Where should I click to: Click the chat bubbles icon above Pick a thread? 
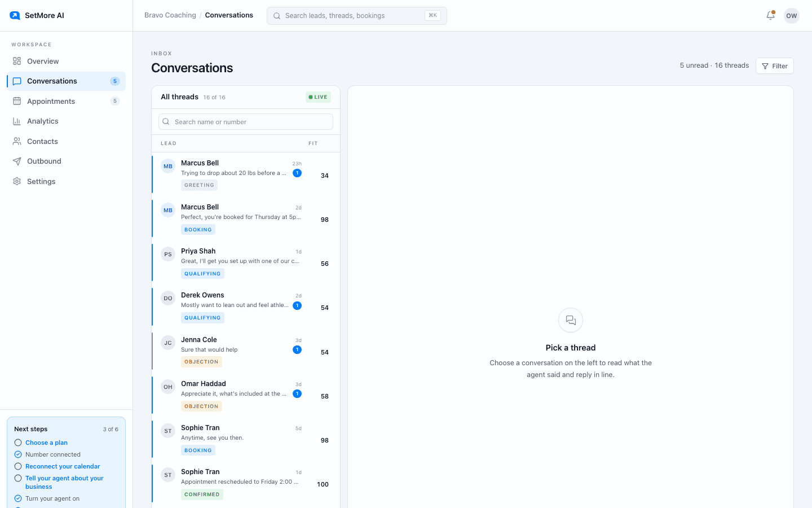click(x=571, y=320)
